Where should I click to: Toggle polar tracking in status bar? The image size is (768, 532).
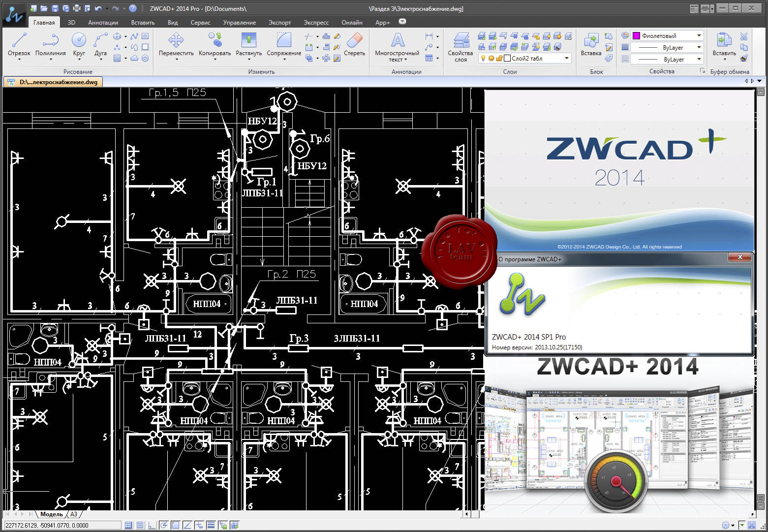coord(164,525)
